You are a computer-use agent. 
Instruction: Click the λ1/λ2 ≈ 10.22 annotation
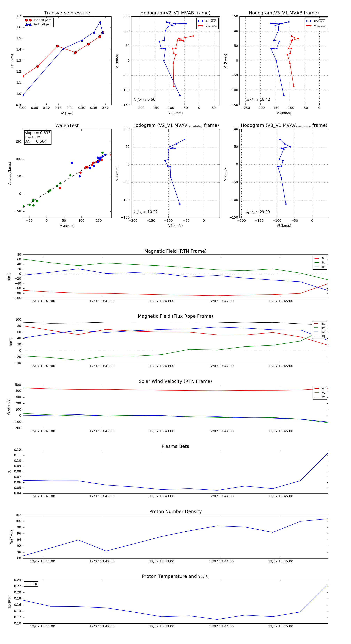[x=146, y=212]
